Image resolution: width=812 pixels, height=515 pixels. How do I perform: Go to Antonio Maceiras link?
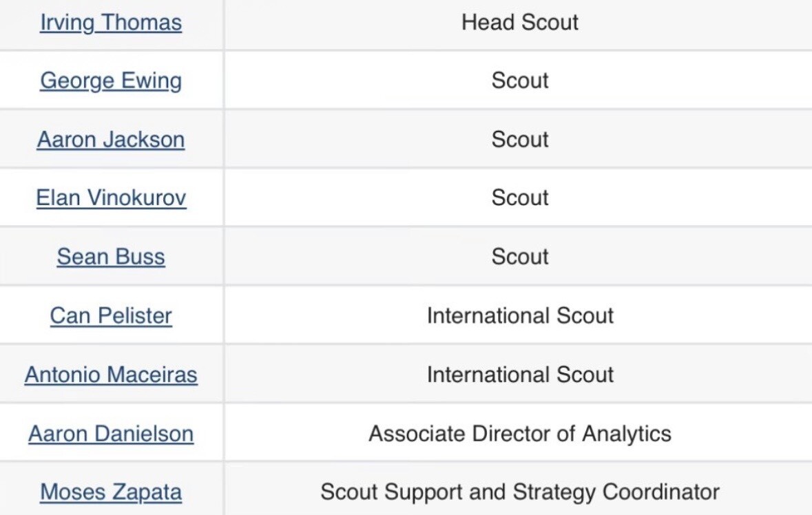tap(111, 375)
